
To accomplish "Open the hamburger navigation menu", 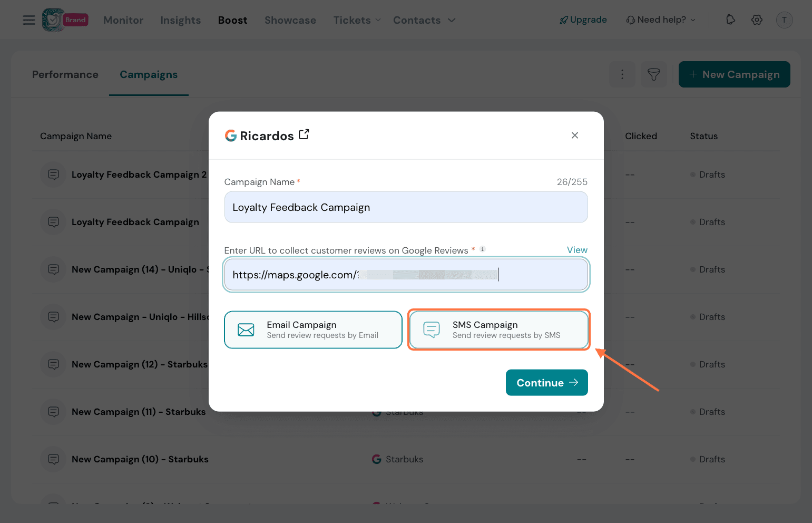I will [x=29, y=20].
